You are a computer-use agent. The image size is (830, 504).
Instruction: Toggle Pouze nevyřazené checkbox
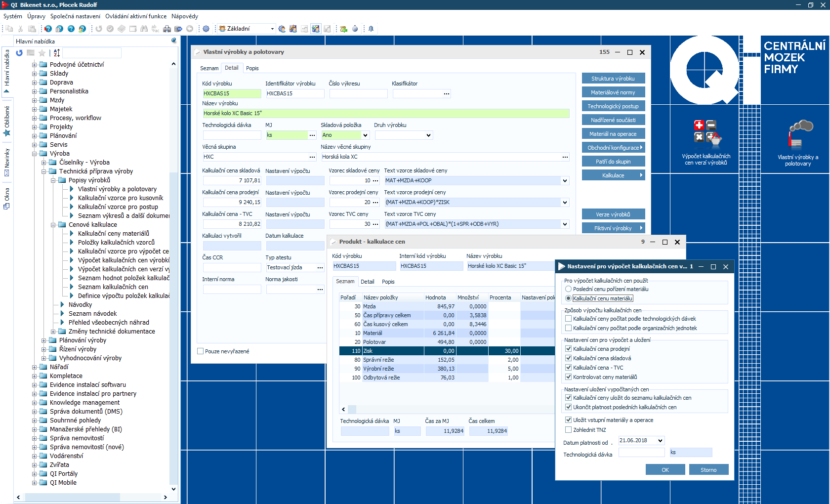pos(201,351)
